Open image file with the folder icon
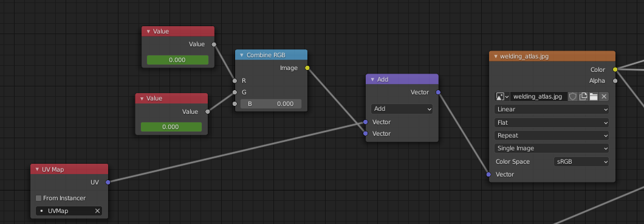Screen dimensions: 644x224 [x=594, y=96]
